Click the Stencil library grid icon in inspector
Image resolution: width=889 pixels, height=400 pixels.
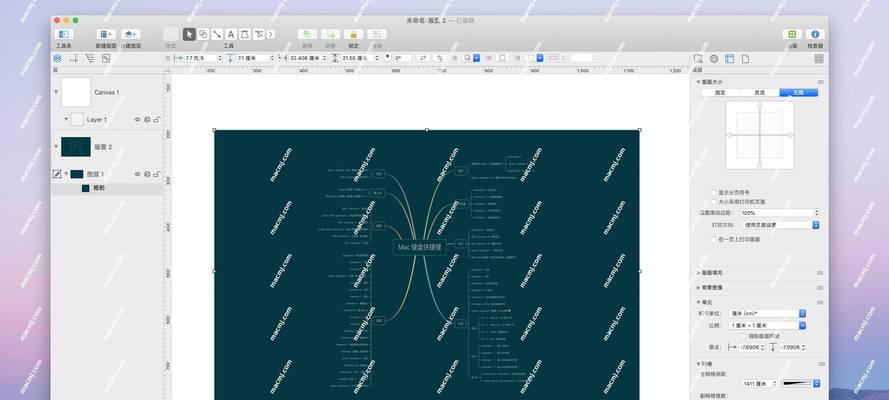819,58
